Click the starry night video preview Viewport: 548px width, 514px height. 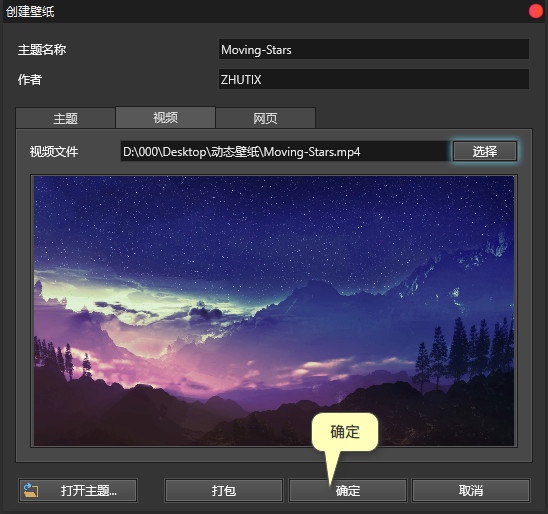pyautogui.click(x=274, y=311)
